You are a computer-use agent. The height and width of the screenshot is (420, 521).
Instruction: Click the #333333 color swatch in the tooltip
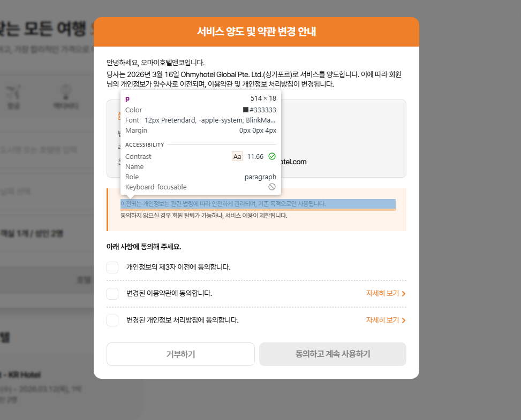tap(246, 110)
